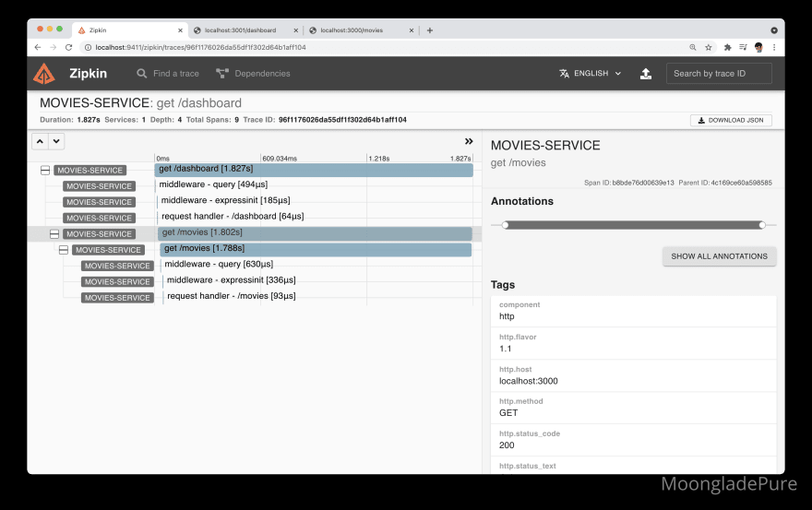Click the Search by trace ID field
This screenshot has width=812, height=510.
click(x=719, y=74)
